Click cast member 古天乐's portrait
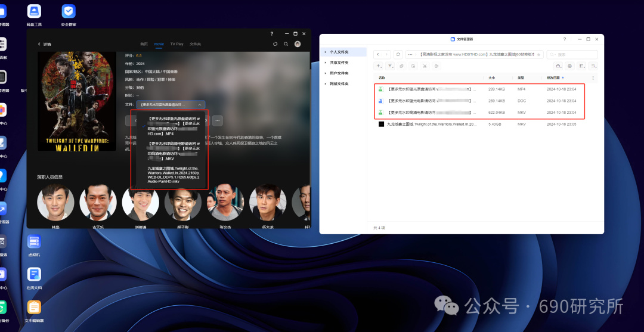Image resolution: width=644 pixels, height=332 pixels. click(x=98, y=203)
